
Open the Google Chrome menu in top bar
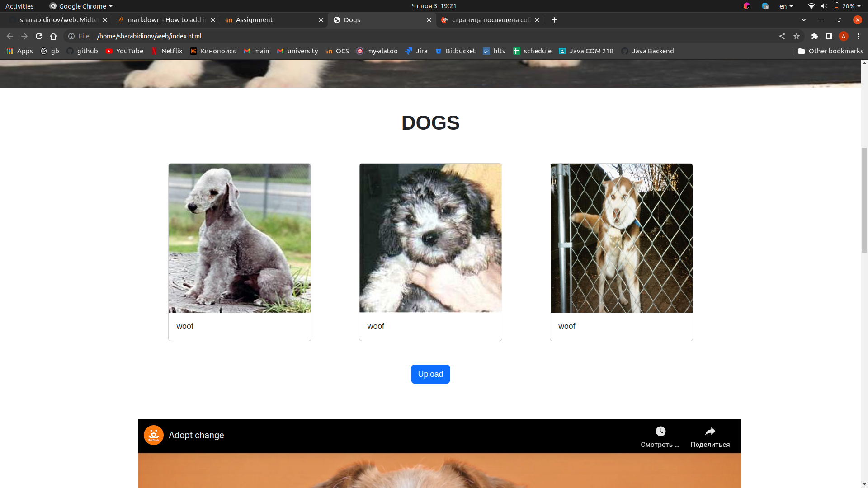pos(80,6)
